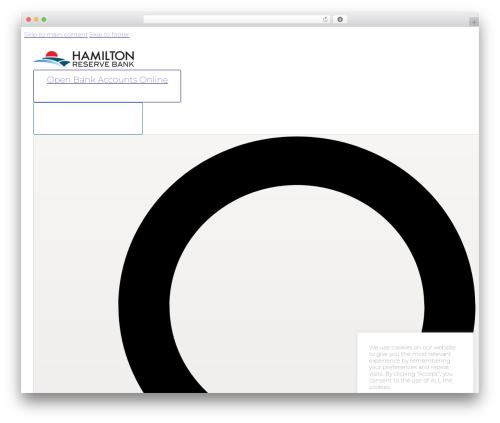Follow the Skip to footer link
The height and width of the screenshot is (423, 500).
coord(109,34)
